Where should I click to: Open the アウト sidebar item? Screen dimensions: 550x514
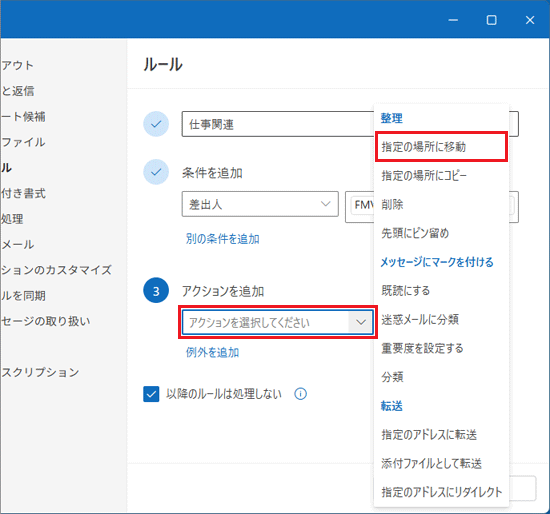click(18, 65)
